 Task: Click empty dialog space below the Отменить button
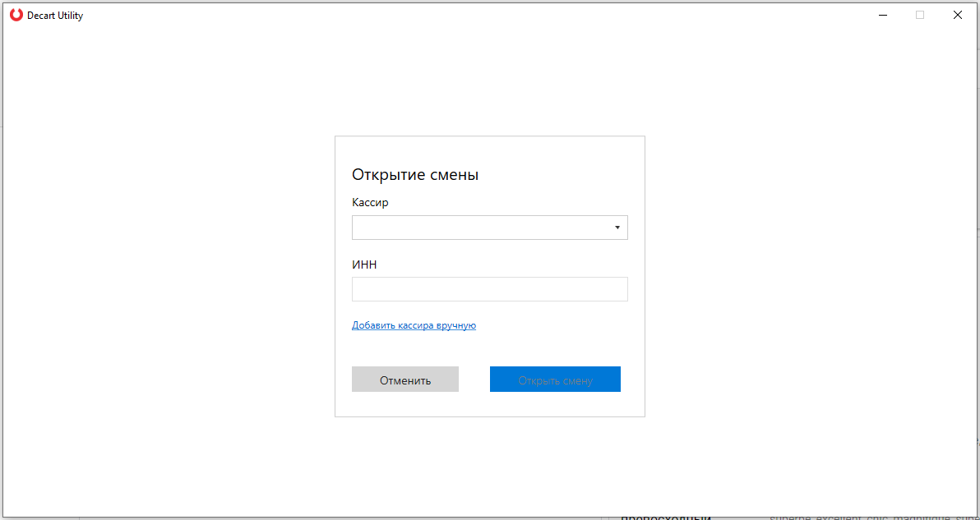coord(404,404)
